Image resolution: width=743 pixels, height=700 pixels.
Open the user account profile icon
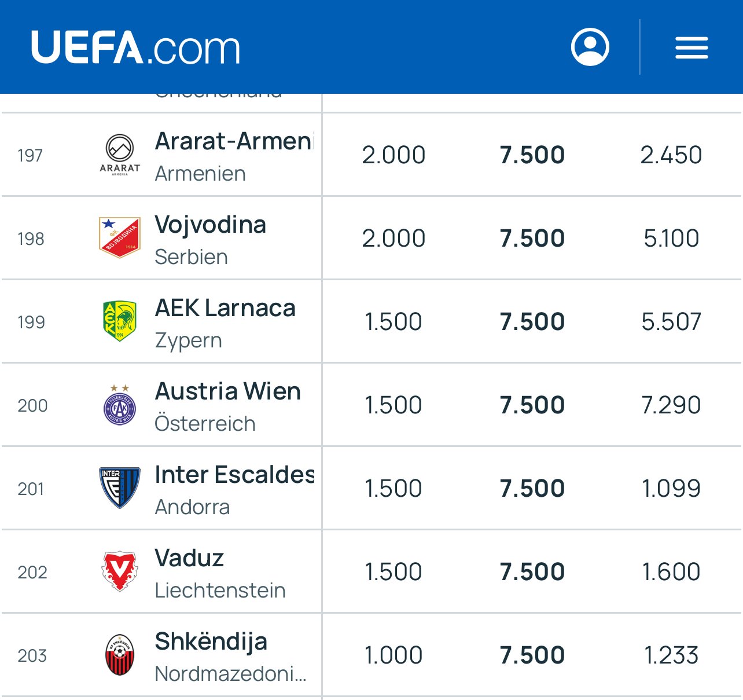[x=590, y=47]
